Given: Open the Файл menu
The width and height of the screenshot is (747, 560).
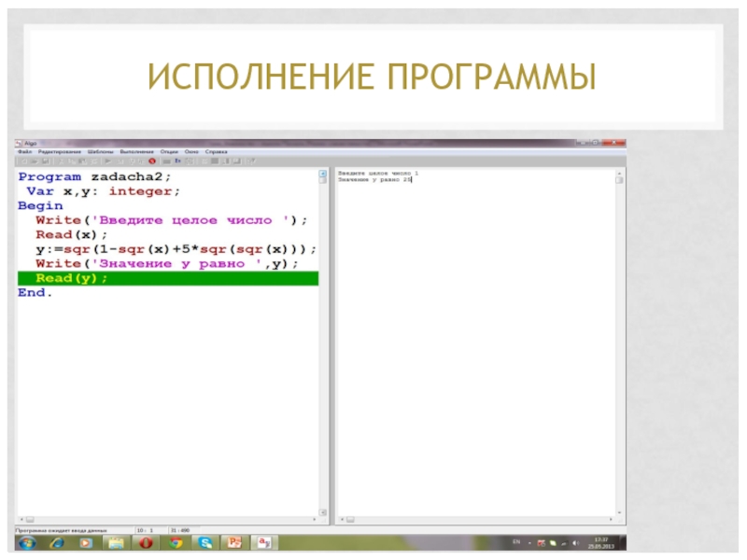Looking at the screenshot, I should 25,152.
